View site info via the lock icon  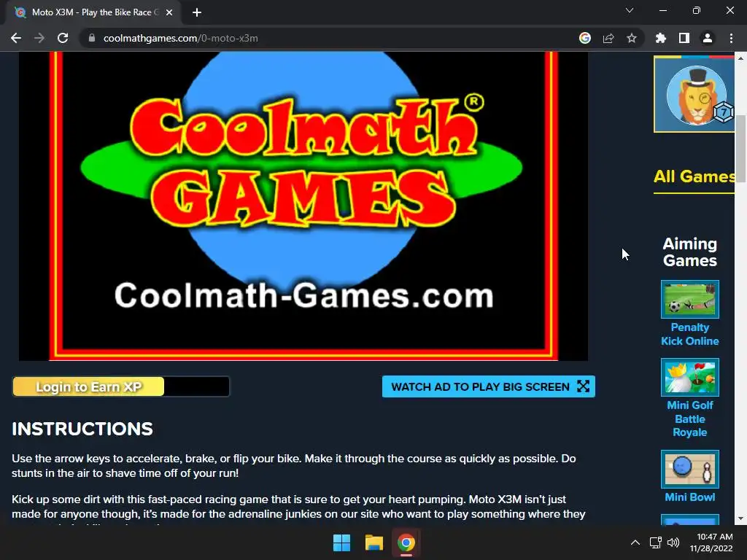[92, 38]
